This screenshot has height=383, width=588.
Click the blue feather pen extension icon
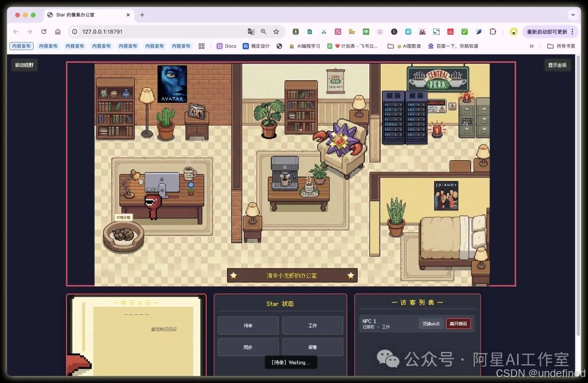point(479,32)
